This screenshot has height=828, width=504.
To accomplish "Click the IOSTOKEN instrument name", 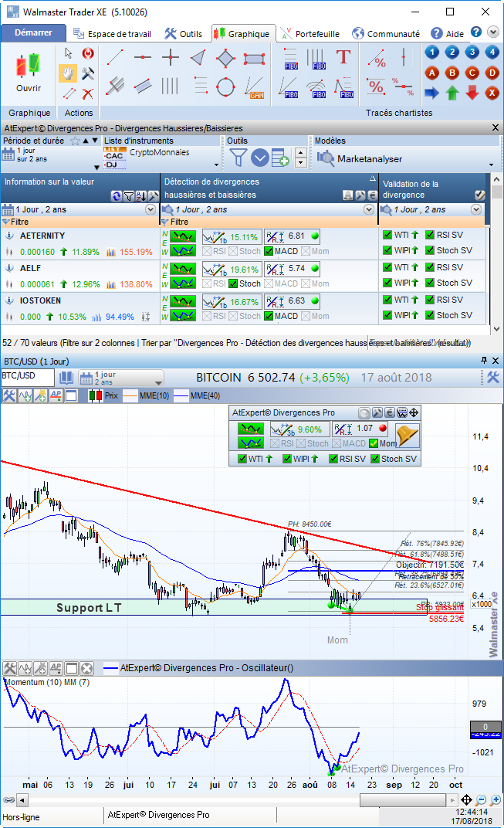I will coord(40,300).
